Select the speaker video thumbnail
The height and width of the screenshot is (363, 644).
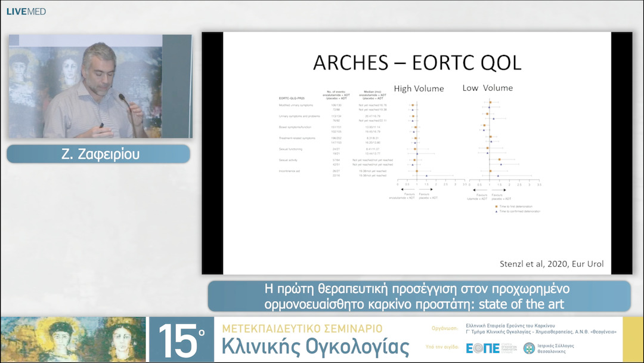pos(100,87)
